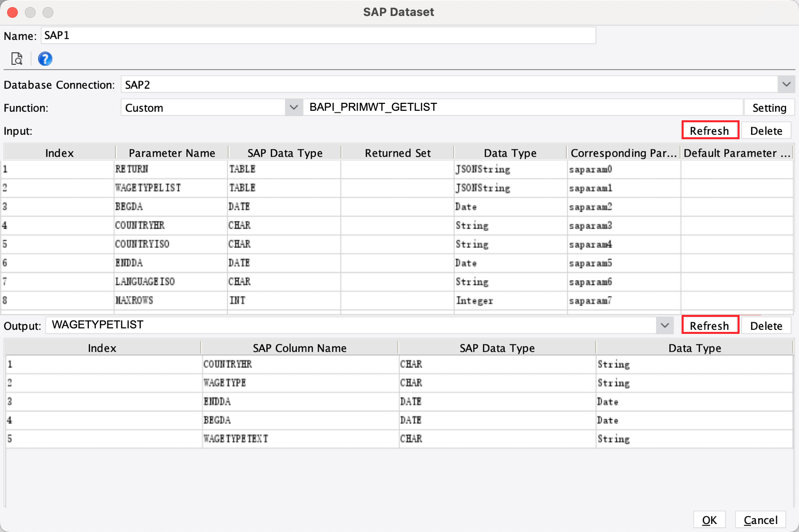
Task: Click JSONString data type for RETURN
Action: 510,169
